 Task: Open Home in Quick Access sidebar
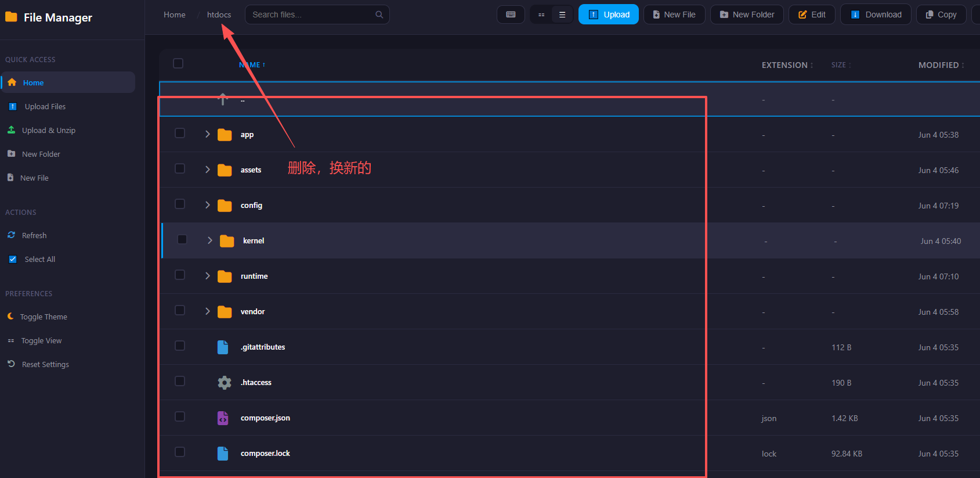68,82
